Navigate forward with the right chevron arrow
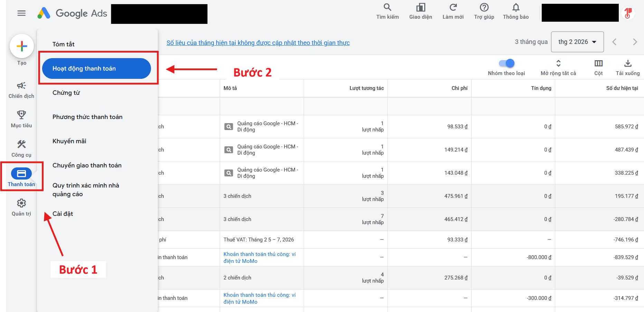The width and height of the screenshot is (644, 312). (635, 42)
